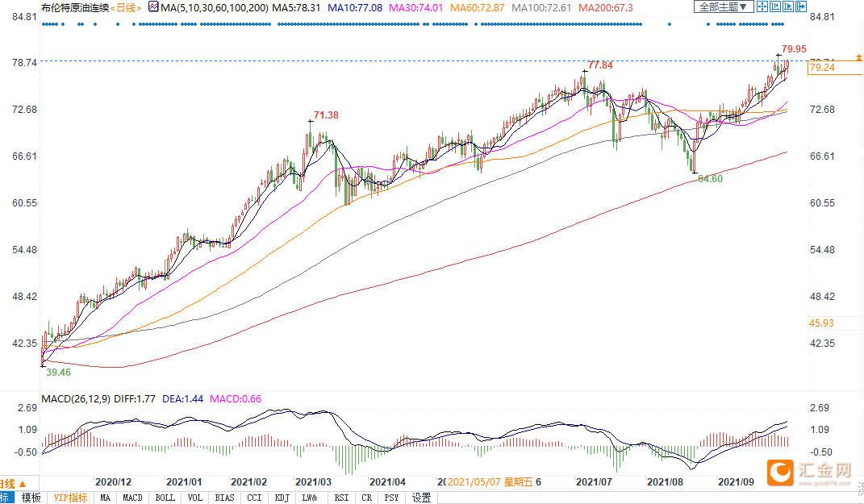Screen dimensions: 864x504
Task: Click the 79.95 high price marker
Action: [x=794, y=49]
